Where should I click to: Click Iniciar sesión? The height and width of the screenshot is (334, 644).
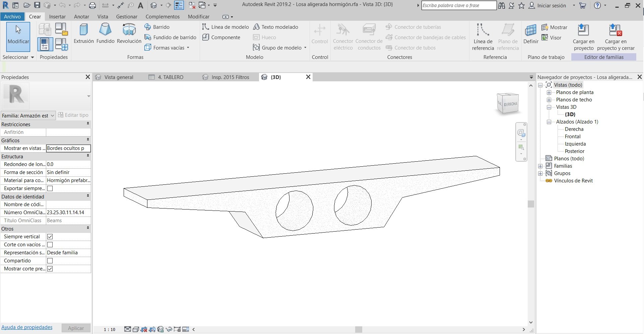click(551, 5)
